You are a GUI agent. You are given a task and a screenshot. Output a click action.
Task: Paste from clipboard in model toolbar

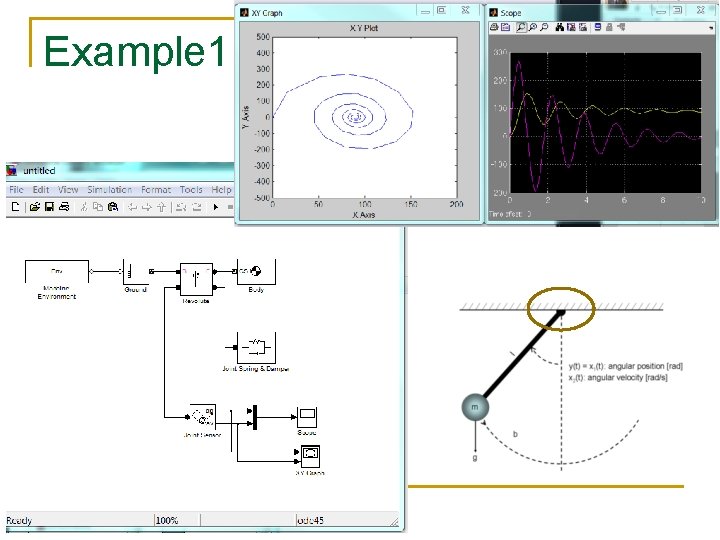(x=112, y=207)
